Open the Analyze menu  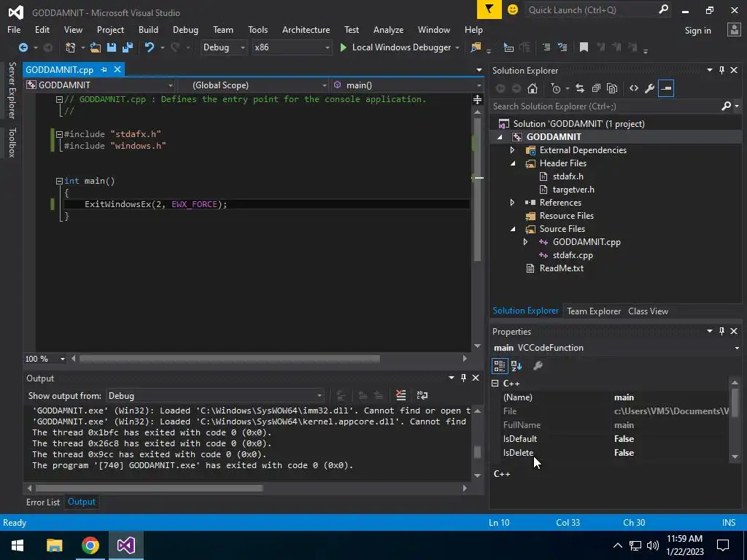pyautogui.click(x=388, y=29)
